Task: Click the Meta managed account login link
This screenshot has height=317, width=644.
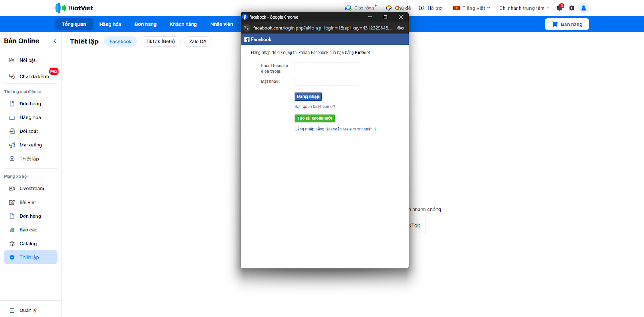Action: point(335,129)
